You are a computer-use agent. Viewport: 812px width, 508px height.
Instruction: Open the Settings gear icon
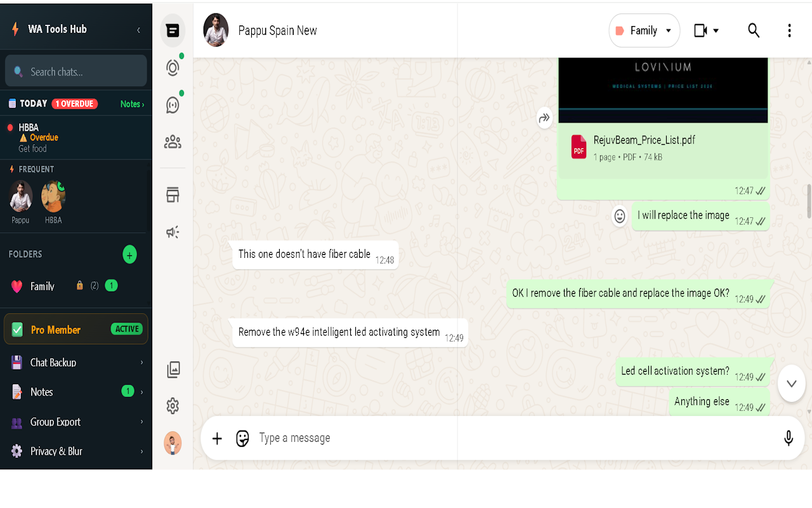[173, 406]
